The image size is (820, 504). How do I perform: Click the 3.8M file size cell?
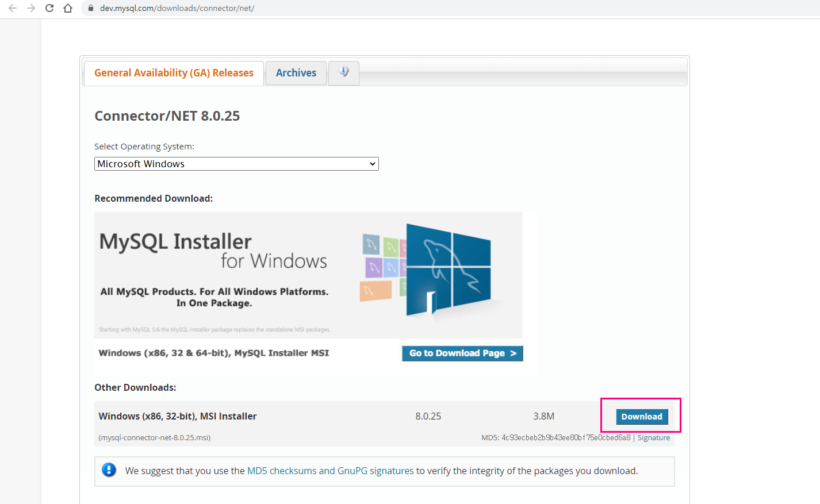coord(543,416)
